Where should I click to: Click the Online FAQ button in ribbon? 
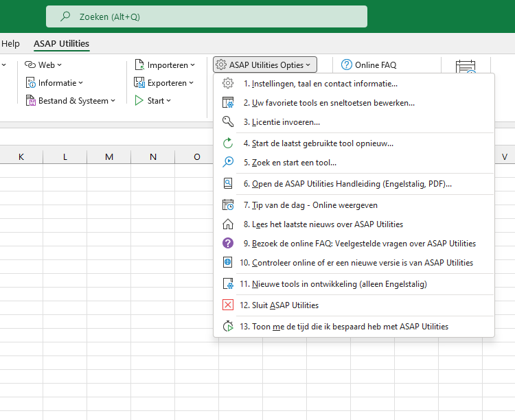[x=369, y=65]
